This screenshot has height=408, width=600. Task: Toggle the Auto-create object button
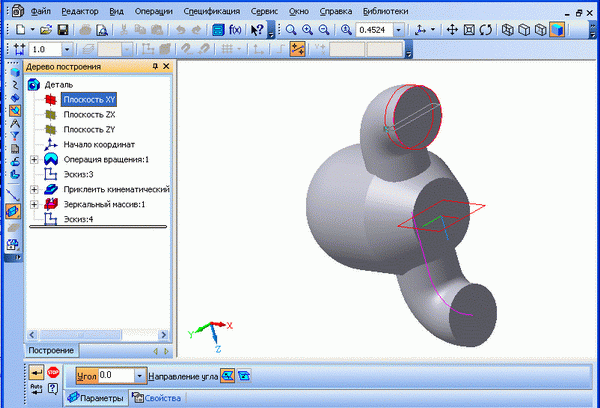point(37,391)
